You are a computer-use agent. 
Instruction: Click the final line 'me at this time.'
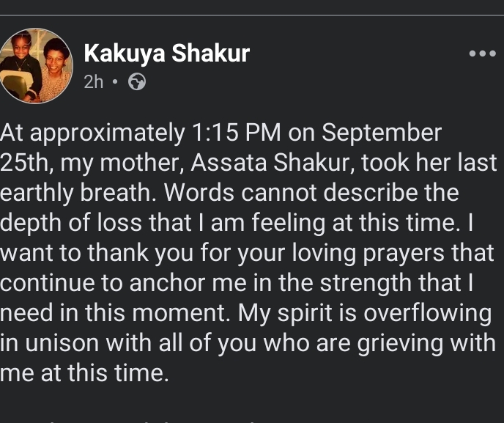(85, 374)
